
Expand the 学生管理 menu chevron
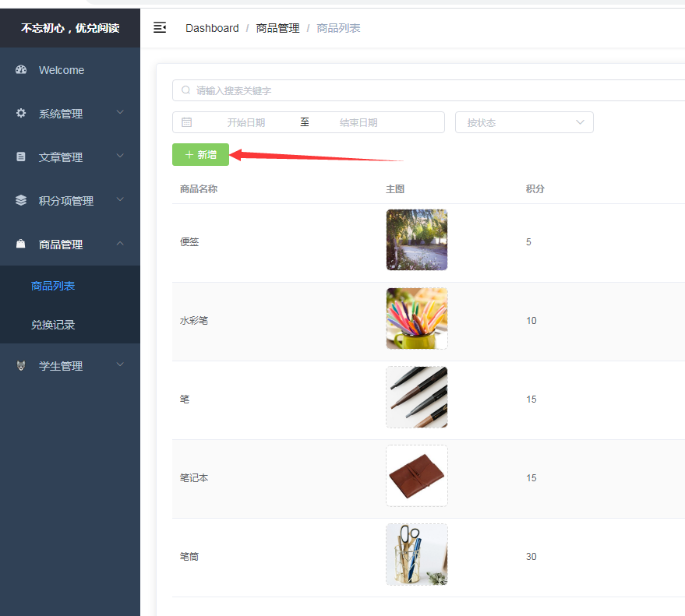click(120, 364)
